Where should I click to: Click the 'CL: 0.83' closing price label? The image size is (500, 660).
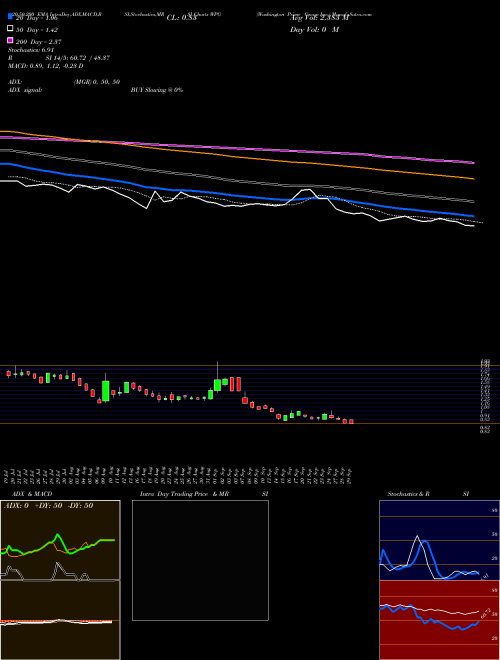(x=182, y=18)
